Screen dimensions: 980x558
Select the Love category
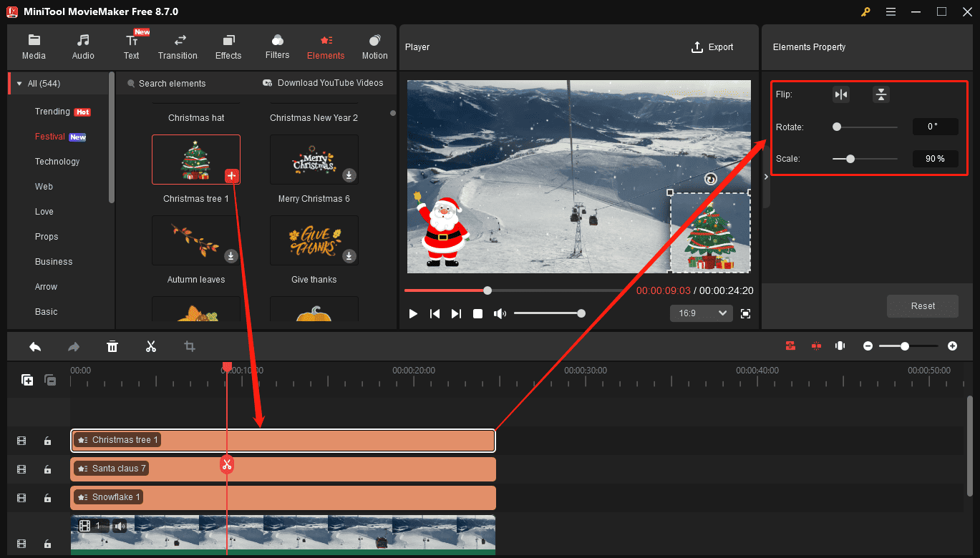click(x=44, y=212)
